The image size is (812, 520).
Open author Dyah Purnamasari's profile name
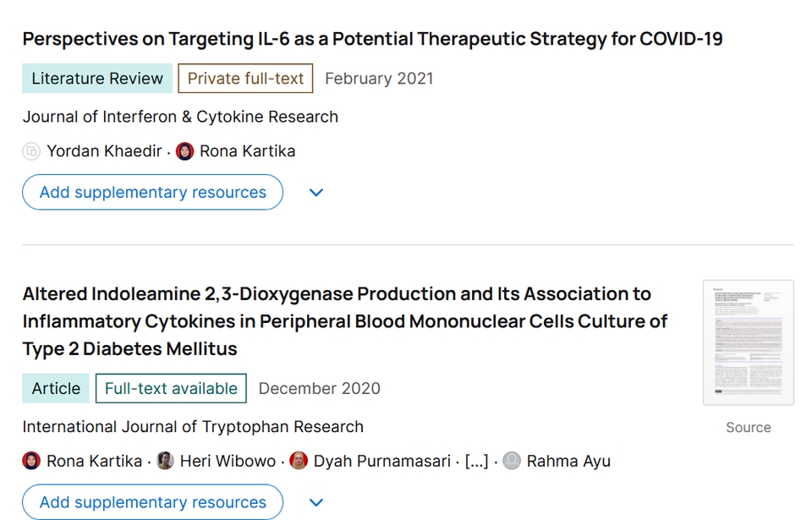pyautogui.click(x=382, y=461)
